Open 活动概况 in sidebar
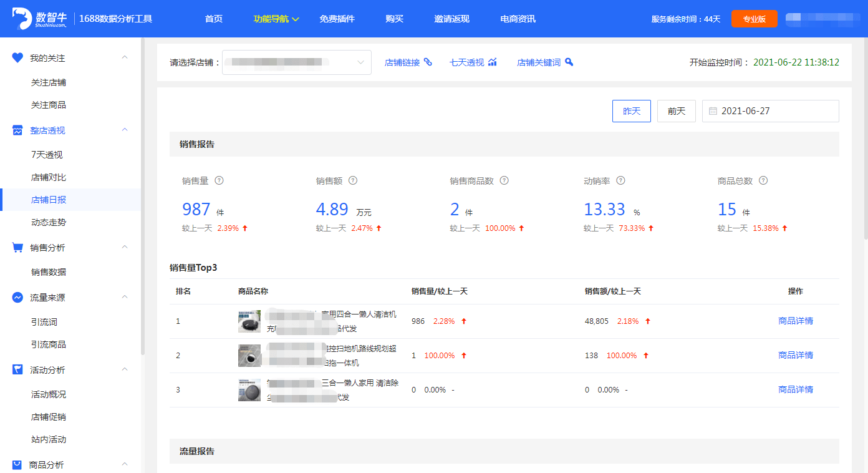868x473 pixels. point(49,394)
